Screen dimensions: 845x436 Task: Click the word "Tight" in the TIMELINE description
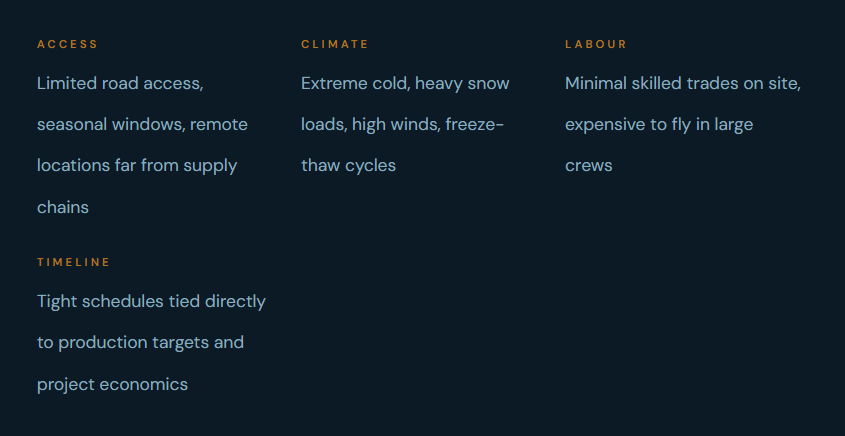(57, 301)
